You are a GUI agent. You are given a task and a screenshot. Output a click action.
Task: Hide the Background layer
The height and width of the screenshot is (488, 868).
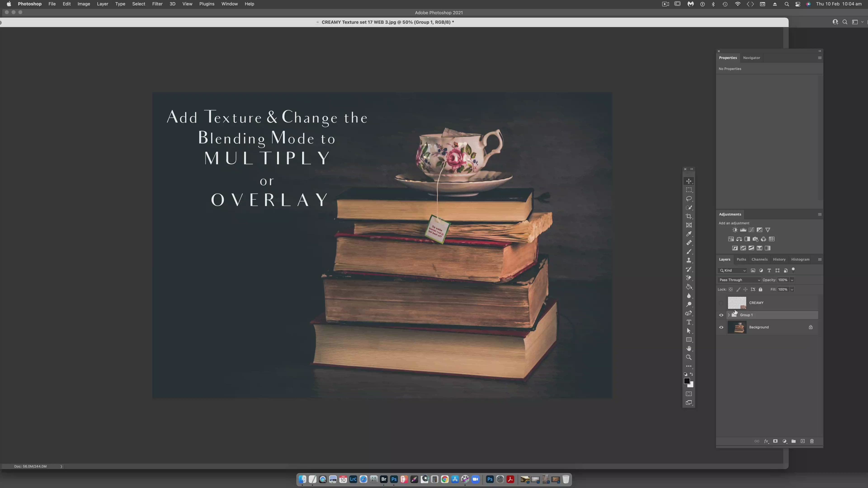click(x=721, y=327)
